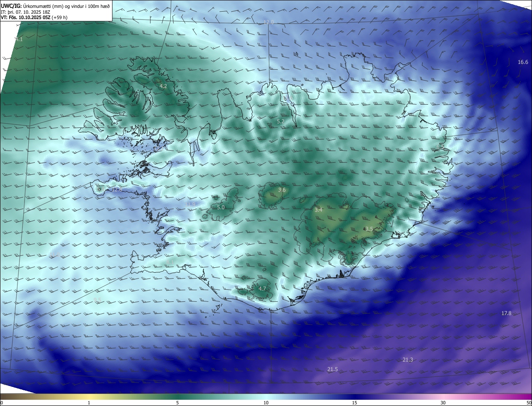The height and width of the screenshot is (406, 532).
Task: Click the title line 'UWC/IG: Úrkomumætti (mm) og vindur'
Action: [55, 5]
